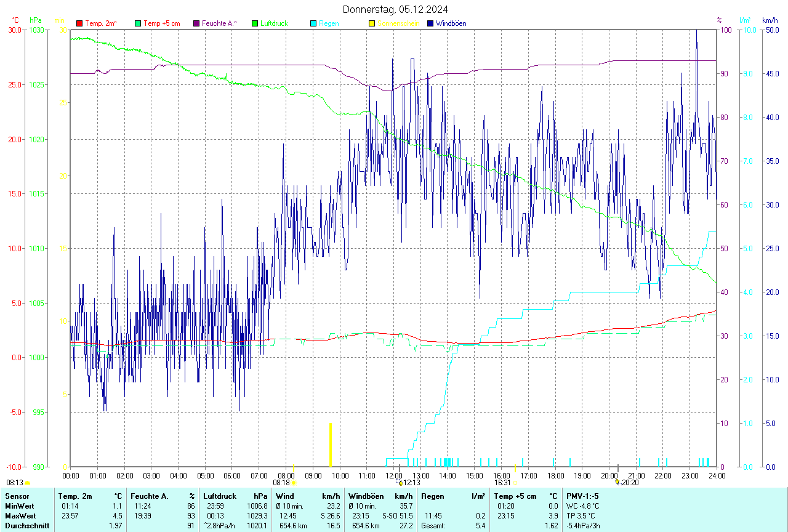
Task: Click the green Temp +5 cm legend swatch
Action: point(138,23)
